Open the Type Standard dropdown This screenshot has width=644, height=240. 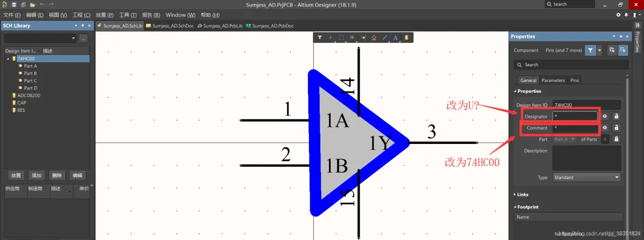click(x=586, y=177)
